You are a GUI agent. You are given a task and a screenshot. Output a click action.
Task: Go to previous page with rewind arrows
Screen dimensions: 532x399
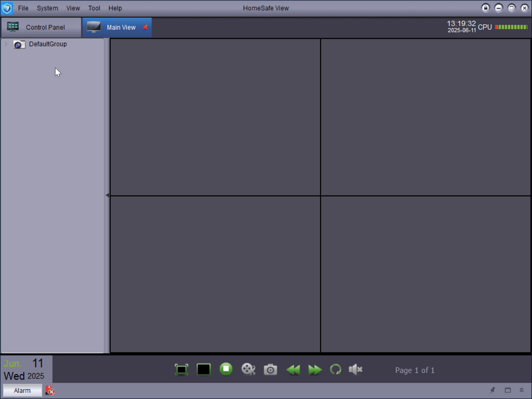pyautogui.click(x=293, y=370)
